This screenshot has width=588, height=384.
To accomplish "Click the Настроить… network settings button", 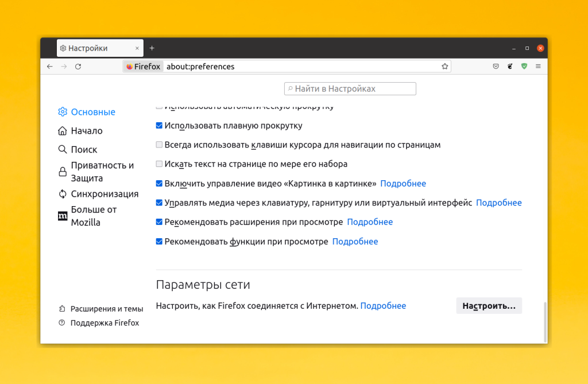I will pos(489,305).
